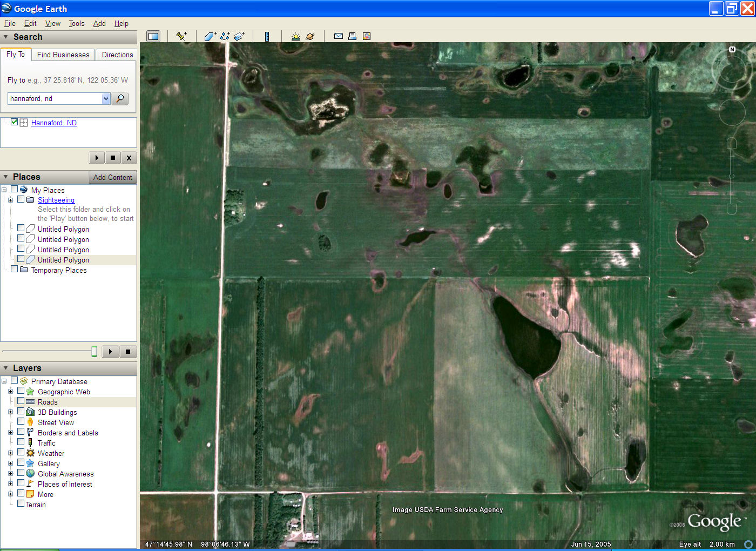The image size is (756, 551).
Task: Open the Hannaford, ND result link
Action: tap(54, 123)
